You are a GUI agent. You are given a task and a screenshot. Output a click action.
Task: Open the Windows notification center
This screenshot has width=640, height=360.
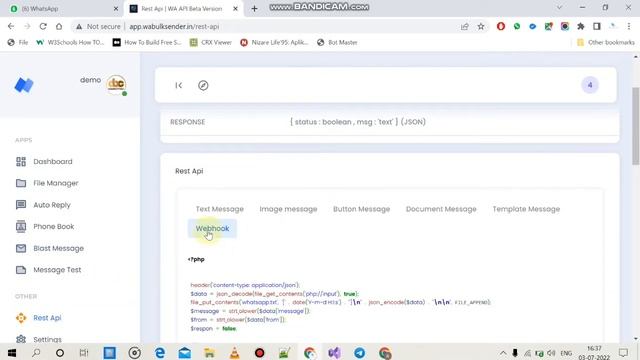[623, 353]
